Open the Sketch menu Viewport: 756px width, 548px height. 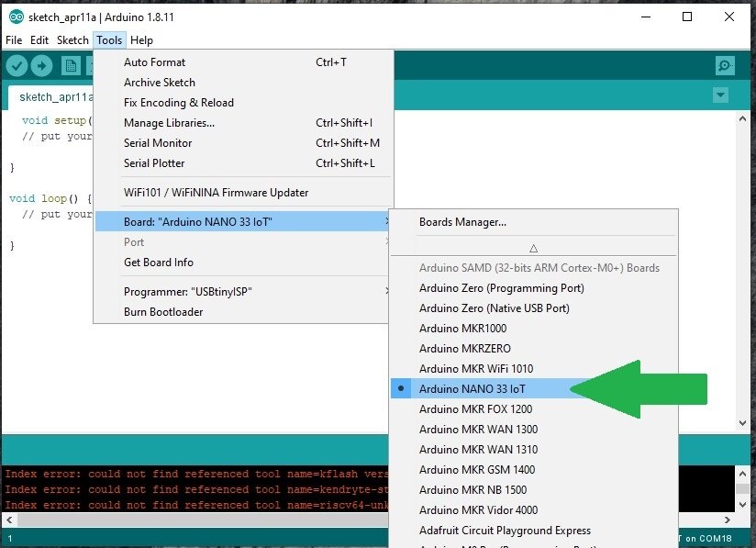click(72, 40)
